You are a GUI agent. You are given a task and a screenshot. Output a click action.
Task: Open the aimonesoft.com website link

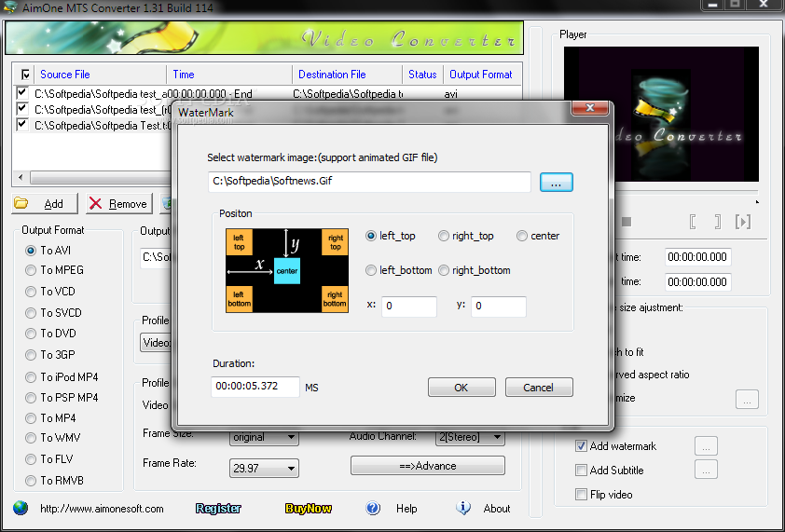point(102,509)
